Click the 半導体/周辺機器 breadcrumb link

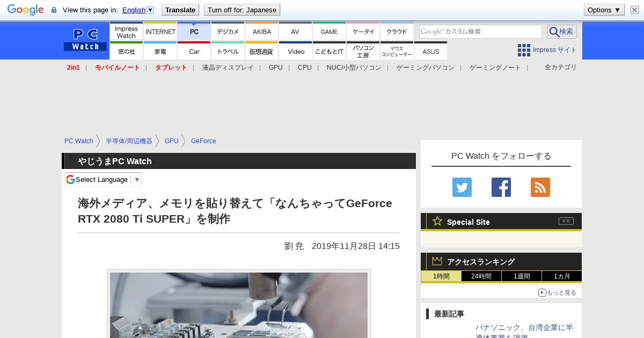pos(129,141)
